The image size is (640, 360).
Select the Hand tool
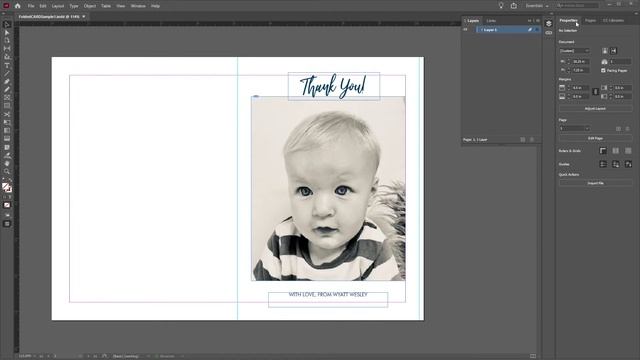click(x=7, y=163)
